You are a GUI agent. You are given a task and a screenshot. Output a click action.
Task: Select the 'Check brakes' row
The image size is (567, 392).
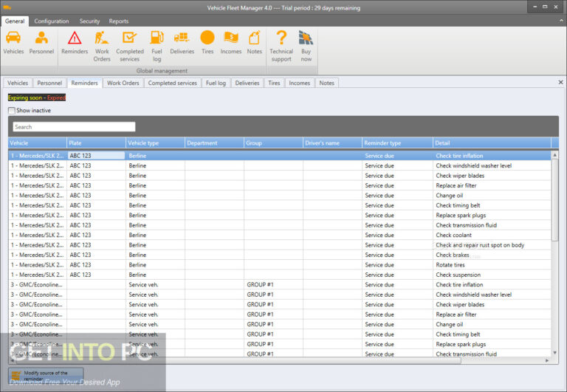(280, 255)
